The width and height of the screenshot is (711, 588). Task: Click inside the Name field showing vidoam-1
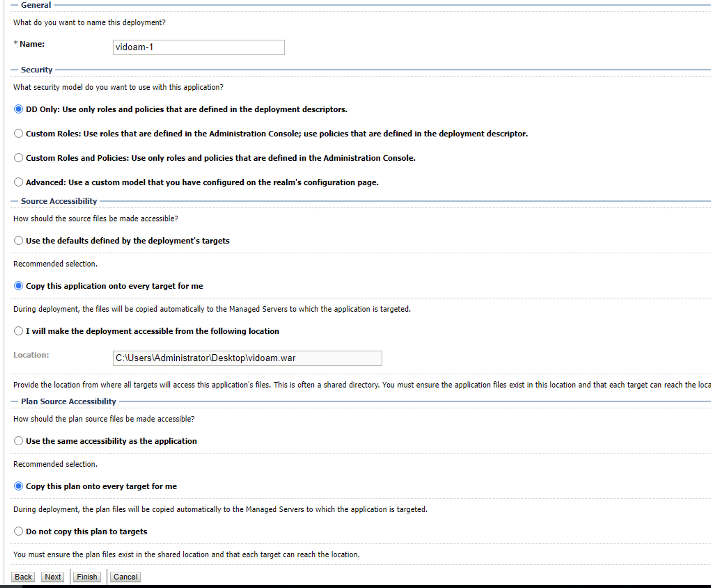coord(198,47)
